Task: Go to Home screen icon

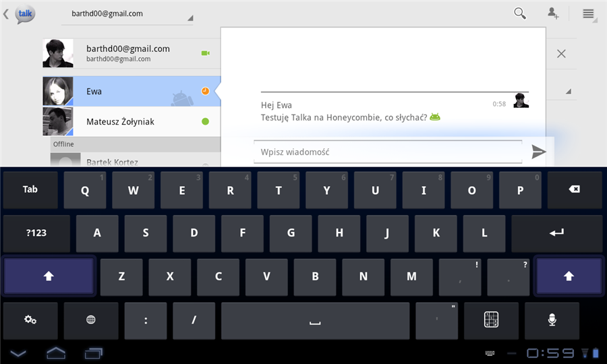Action: 56,353
